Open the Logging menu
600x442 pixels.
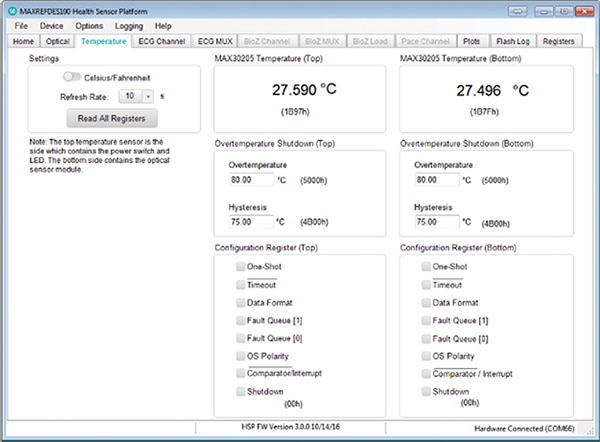coord(128,25)
